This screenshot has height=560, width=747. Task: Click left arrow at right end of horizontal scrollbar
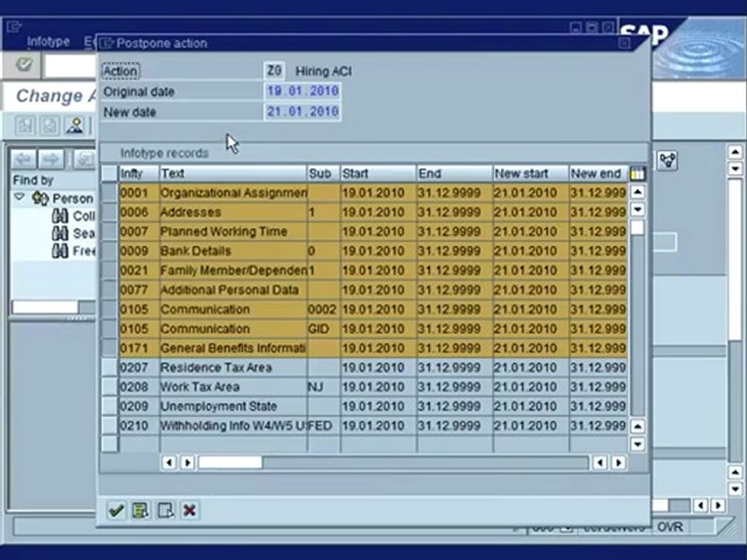pos(600,462)
